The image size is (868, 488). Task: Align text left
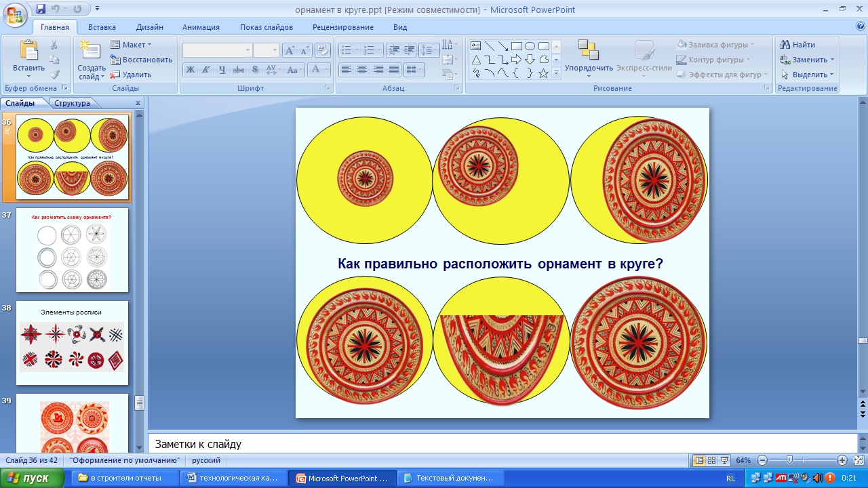346,69
